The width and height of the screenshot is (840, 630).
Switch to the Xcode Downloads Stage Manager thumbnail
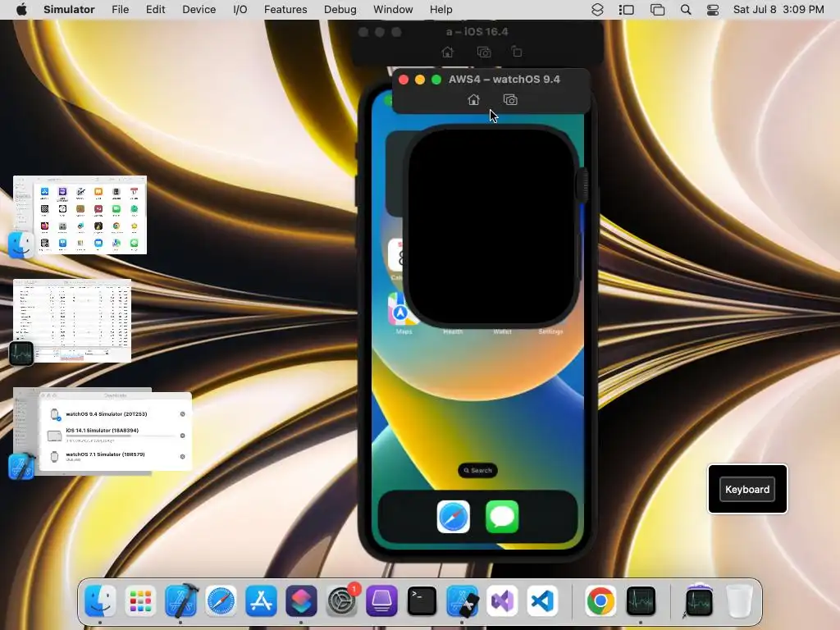103,431
